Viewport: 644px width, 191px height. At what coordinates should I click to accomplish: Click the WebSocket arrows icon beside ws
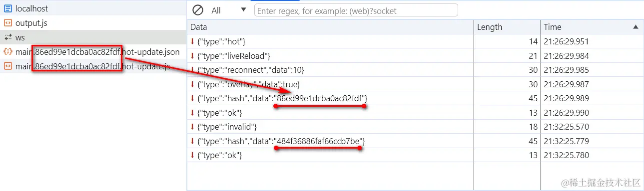(x=7, y=37)
